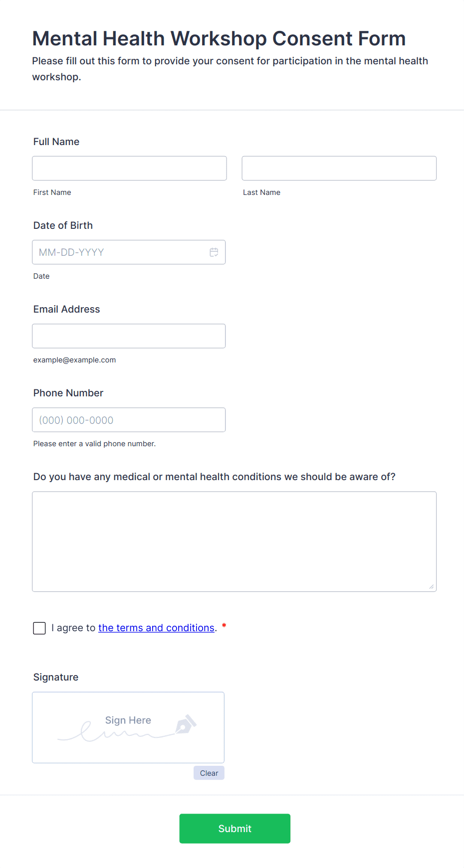
Task: Click the Signature section label
Action: [x=56, y=677]
